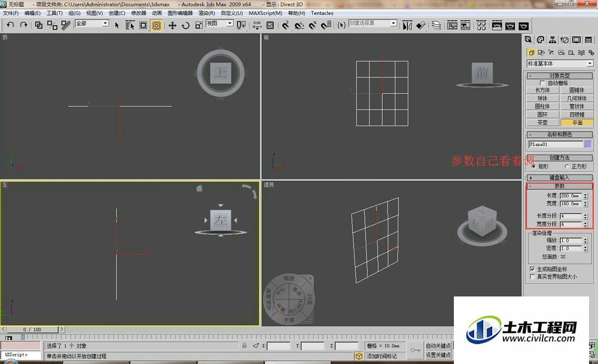Click the 长方体 object button
Image resolution: width=598 pixels, height=364 pixels.
(543, 90)
